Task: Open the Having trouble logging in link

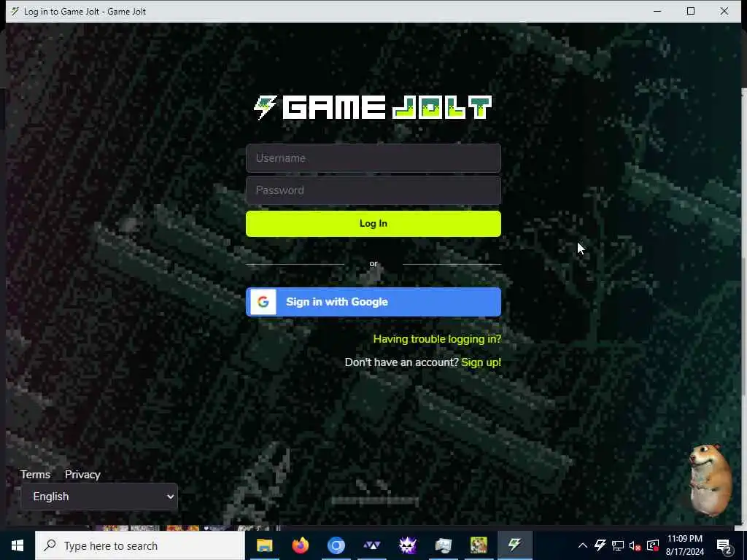Action: [x=437, y=339]
